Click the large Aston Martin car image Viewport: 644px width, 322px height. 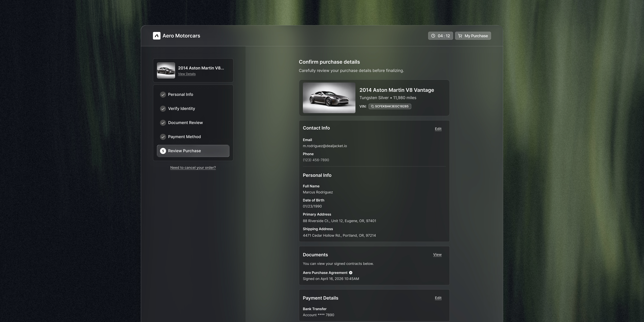tap(329, 98)
